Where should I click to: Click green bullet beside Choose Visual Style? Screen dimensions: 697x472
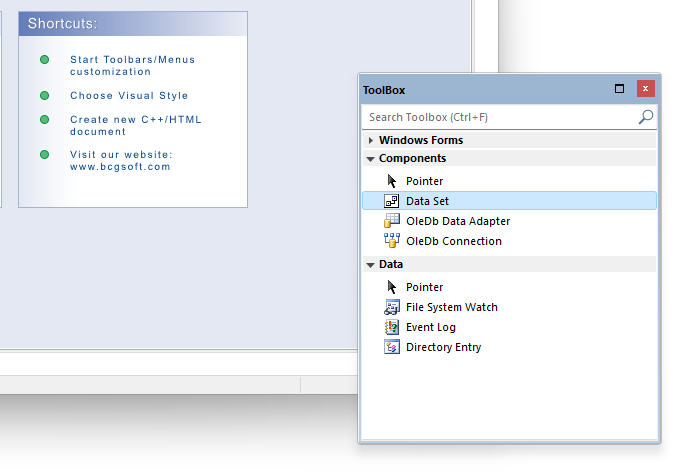pyautogui.click(x=44, y=96)
